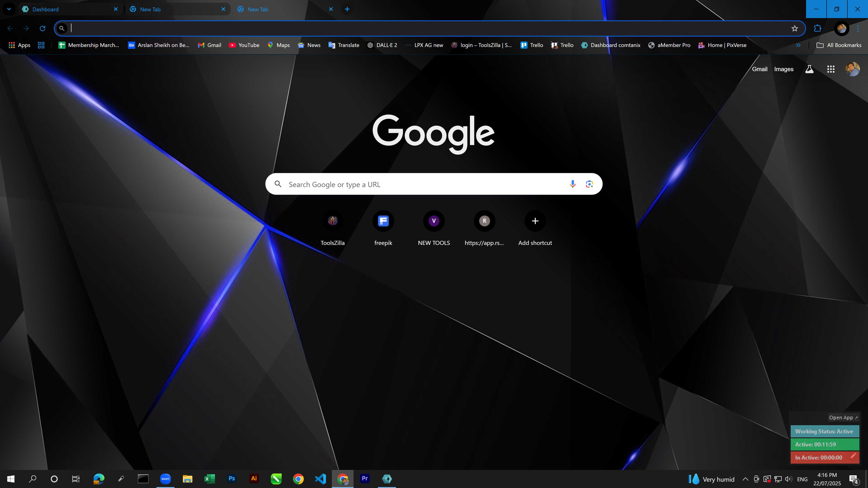Launch Microsoft Edge from taskbar
Screen dimensions: 868x488
(x=98, y=479)
